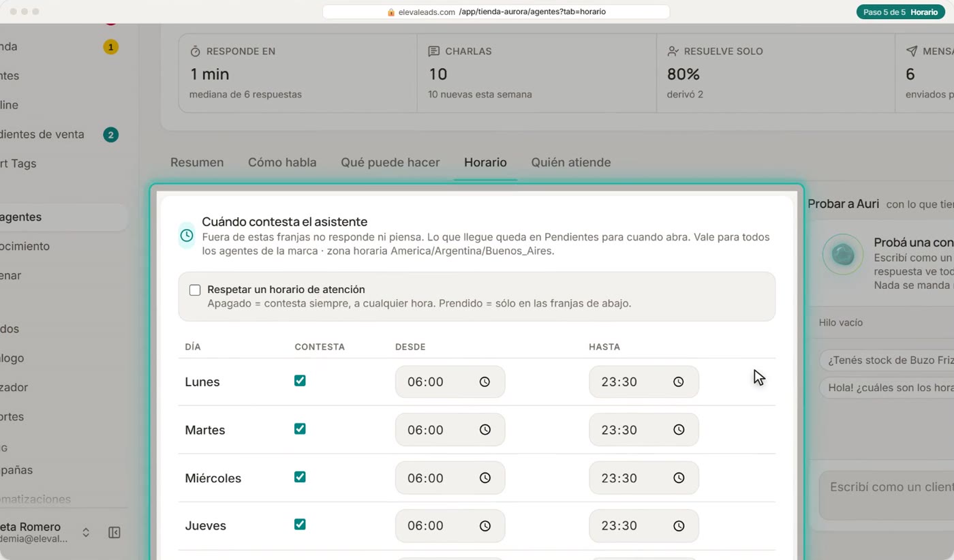This screenshot has height=560, width=954.
Task: Enable Respetar un horario de atención checkbox
Action: coord(195,290)
